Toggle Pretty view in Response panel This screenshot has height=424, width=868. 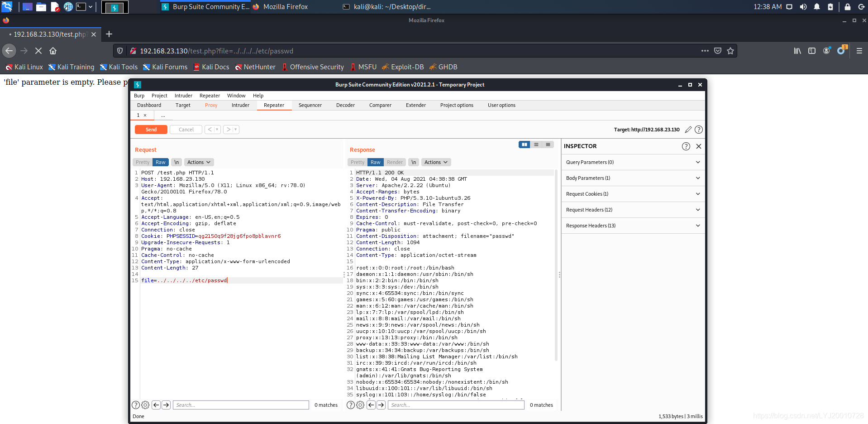click(358, 162)
